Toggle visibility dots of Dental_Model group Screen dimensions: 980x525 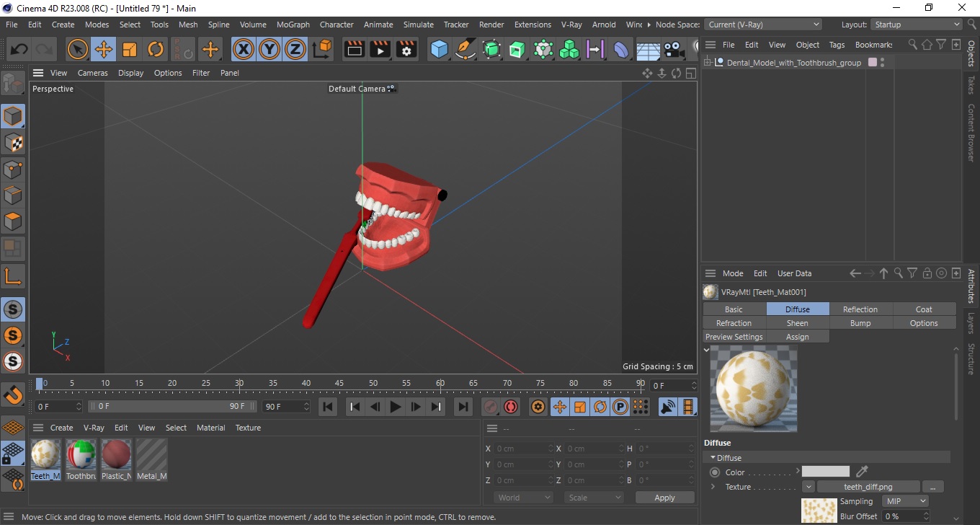pos(883,63)
